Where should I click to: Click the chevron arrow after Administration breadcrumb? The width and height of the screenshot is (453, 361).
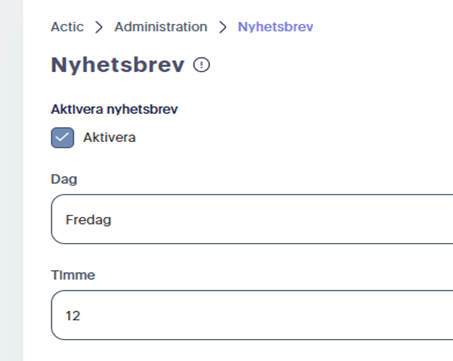coord(223,27)
